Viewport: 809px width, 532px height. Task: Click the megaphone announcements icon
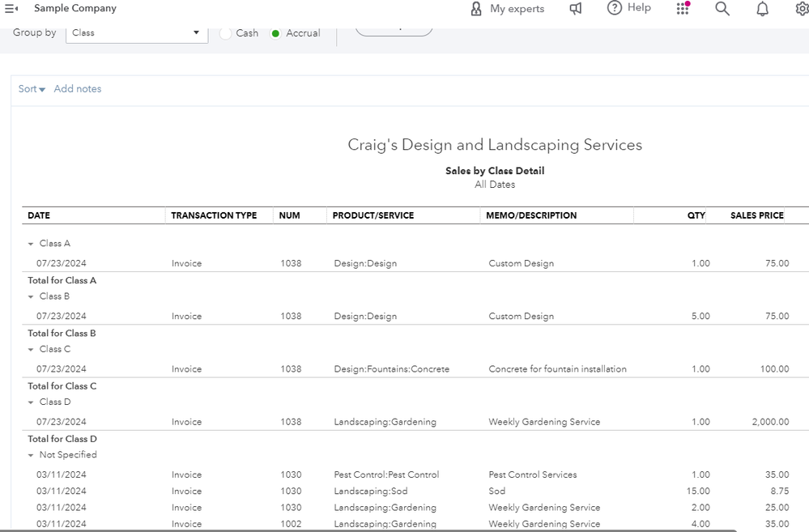point(576,9)
